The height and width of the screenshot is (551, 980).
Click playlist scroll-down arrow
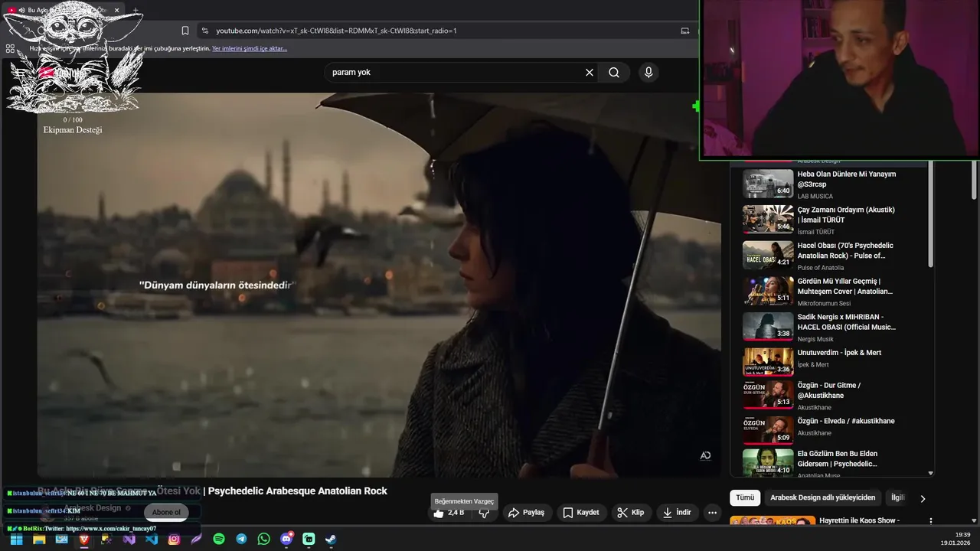931,473
